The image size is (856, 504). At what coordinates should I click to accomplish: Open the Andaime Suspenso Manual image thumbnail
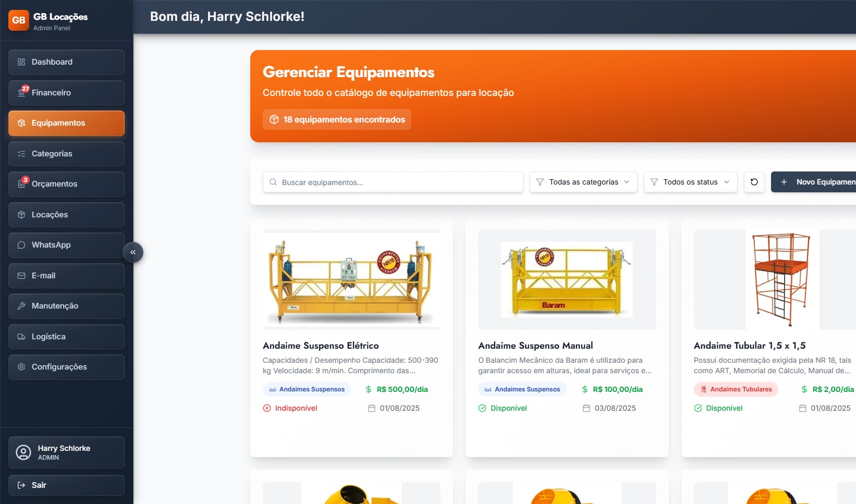pyautogui.click(x=567, y=280)
